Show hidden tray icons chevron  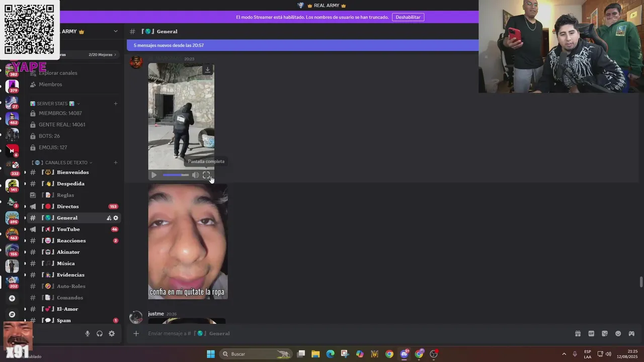point(564,354)
